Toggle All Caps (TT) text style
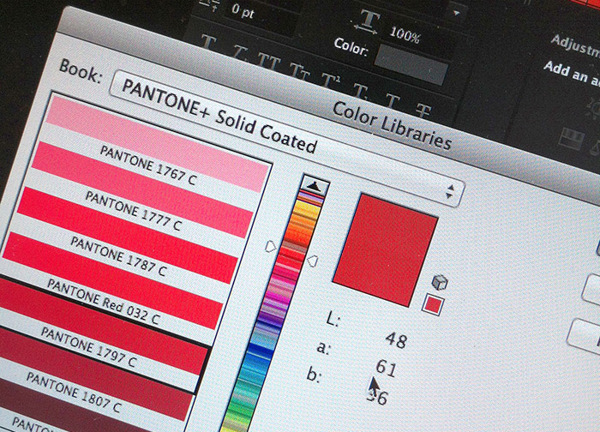600x432 pixels. pyautogui.click(x=269, y=61)
